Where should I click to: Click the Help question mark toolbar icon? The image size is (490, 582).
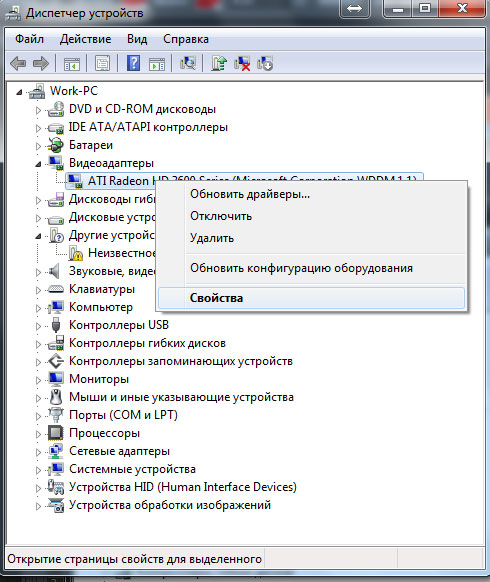coord(133,63)
